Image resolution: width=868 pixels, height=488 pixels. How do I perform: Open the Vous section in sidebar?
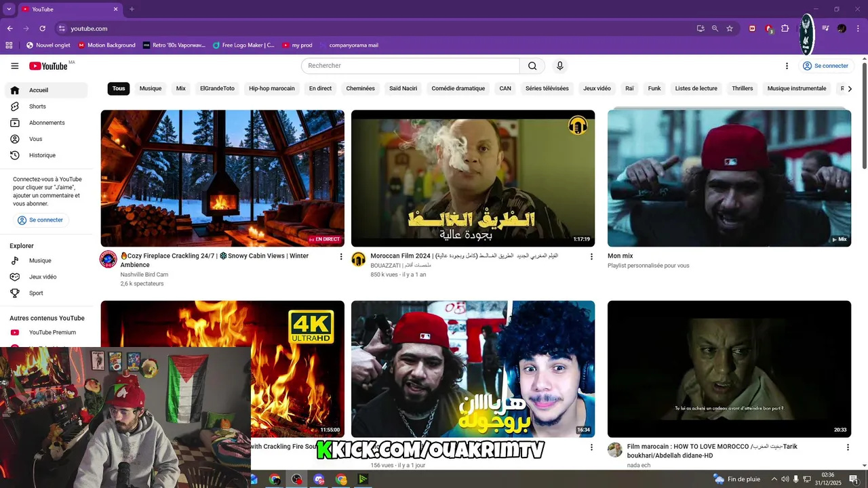point(46,139)
